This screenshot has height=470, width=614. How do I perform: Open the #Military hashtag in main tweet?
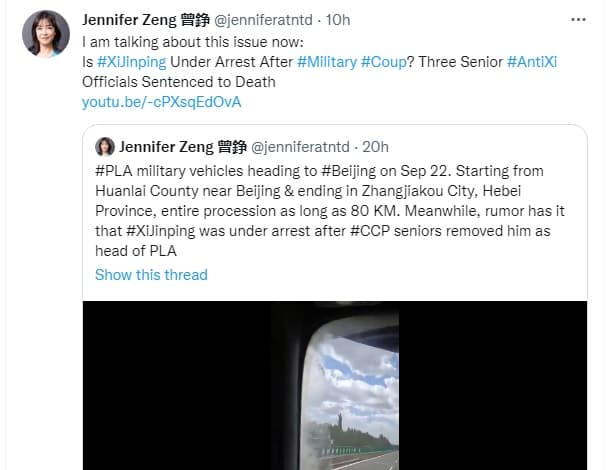click(330, 63)
